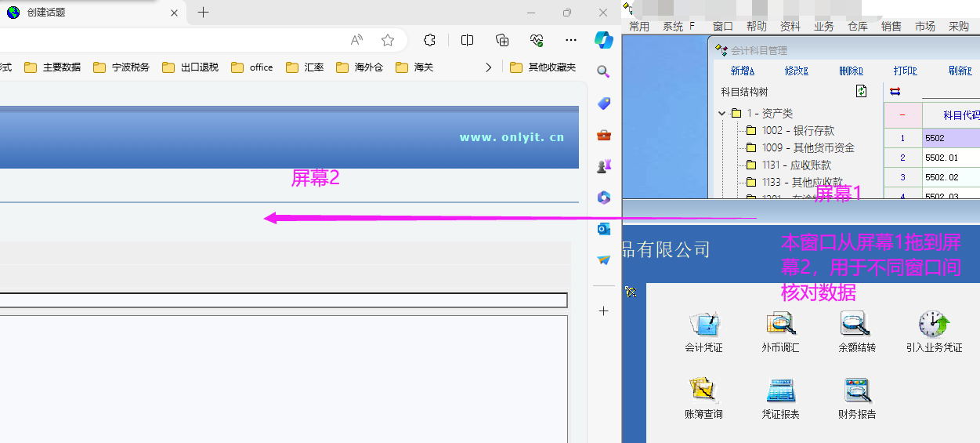
Task: Open the 外币调汇 icon
Action: click(780, 324)
